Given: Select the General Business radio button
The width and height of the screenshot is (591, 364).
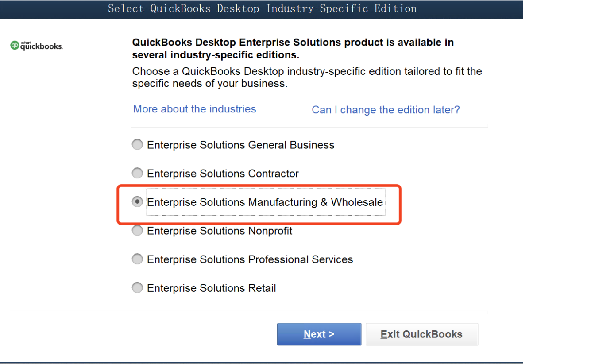Looking at the screenshot, I should [x=138, y=145].
